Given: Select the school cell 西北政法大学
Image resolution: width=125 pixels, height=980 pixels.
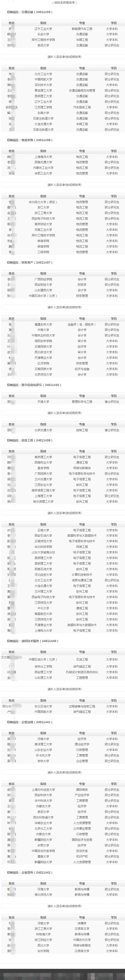Looking at the screenshot, I should click(x=43, y=352).
